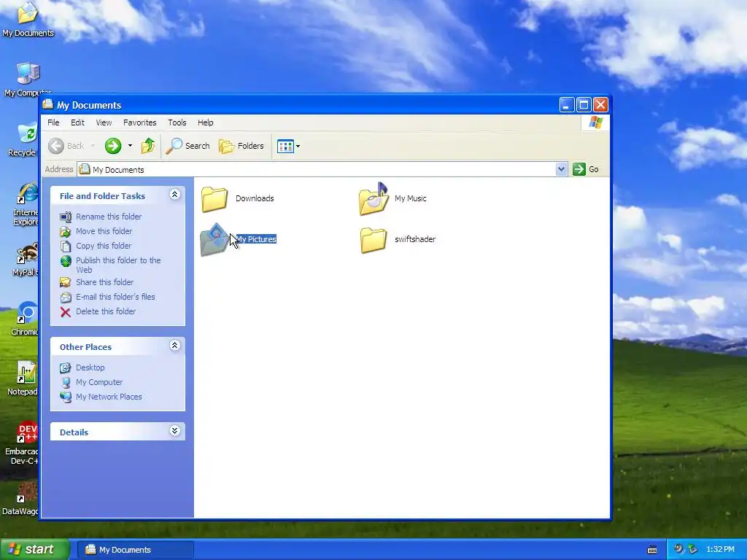Click the E-mail envelope icon
This screenshot has height=560, width=747.
tap(65, 297)
